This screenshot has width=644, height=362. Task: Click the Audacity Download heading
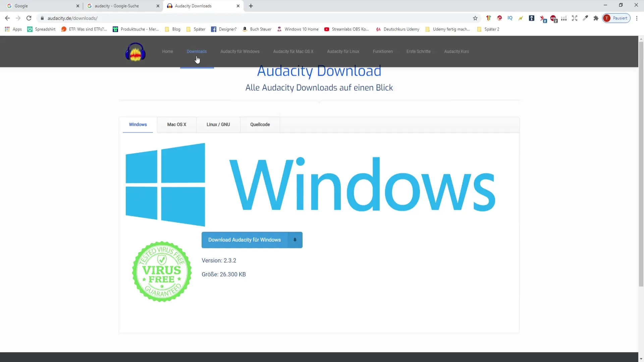click(319, 71)
